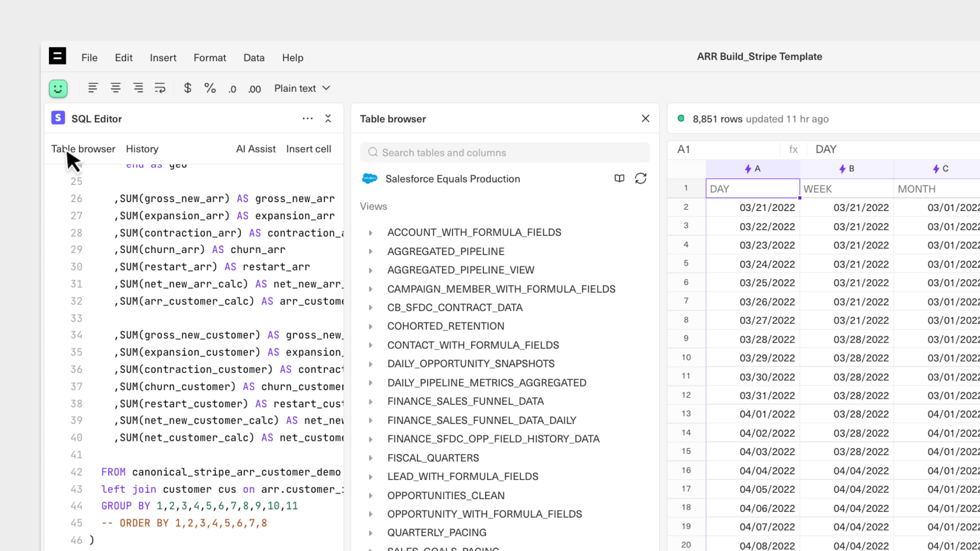
Task: Expand the FISCAL_QUARTERS view
Action: click(370, 458)
